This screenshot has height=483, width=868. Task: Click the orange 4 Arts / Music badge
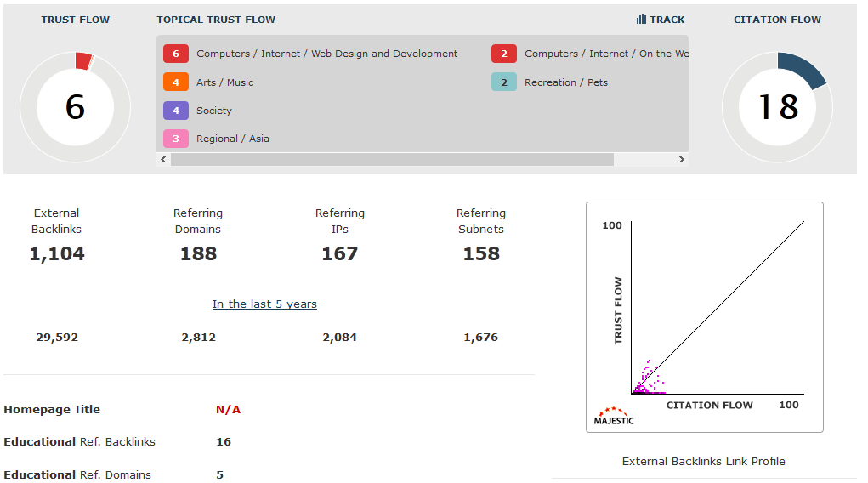[176, 82]
